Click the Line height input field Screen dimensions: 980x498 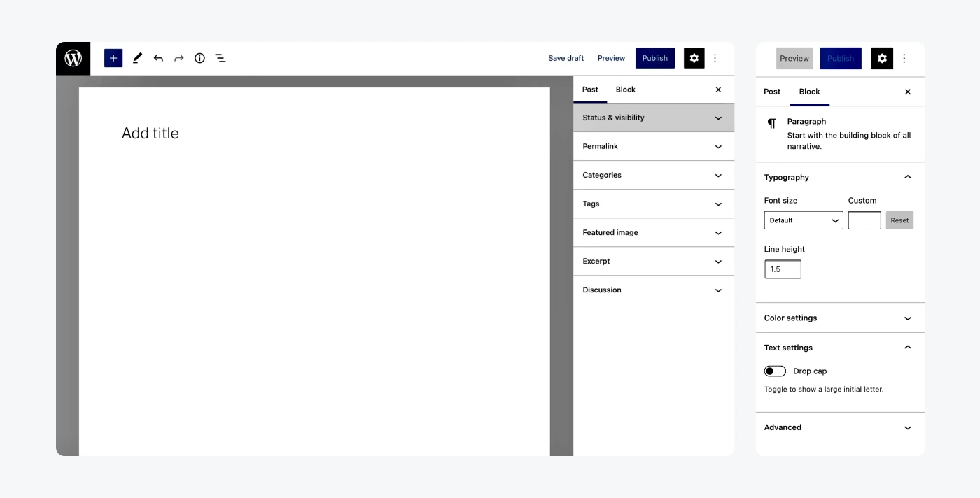pos(783,269)
